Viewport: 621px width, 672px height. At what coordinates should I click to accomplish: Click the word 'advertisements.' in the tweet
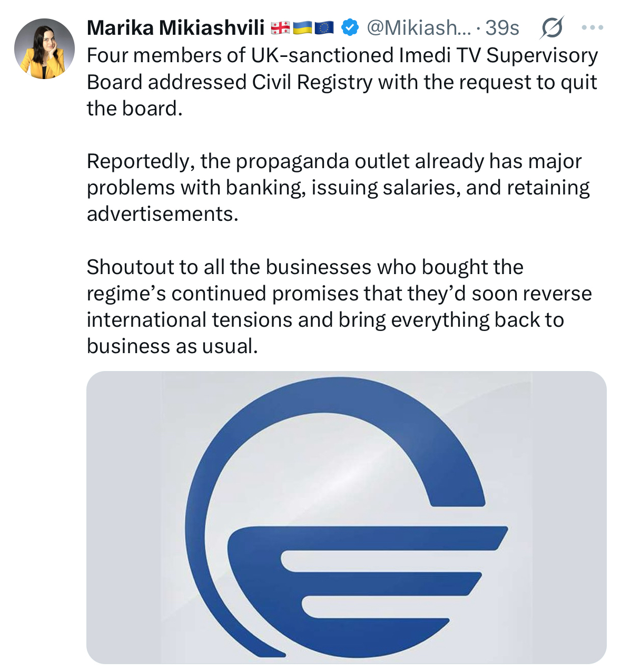162,214
